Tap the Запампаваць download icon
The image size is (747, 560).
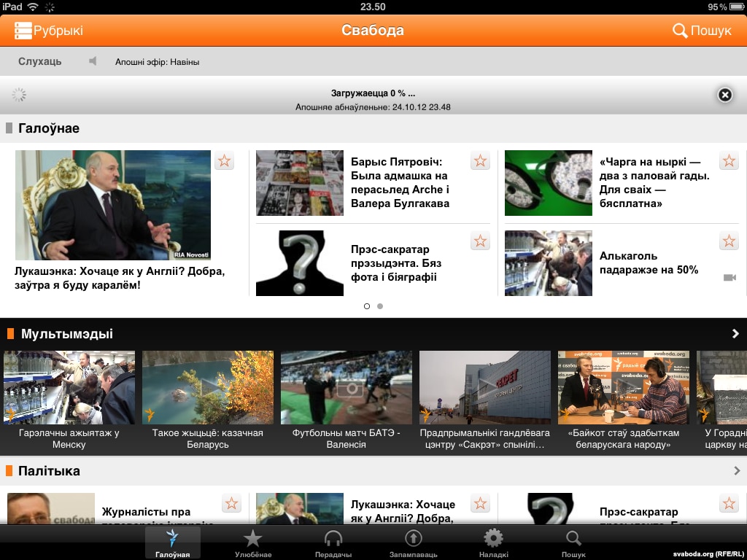tap(413, 537)
